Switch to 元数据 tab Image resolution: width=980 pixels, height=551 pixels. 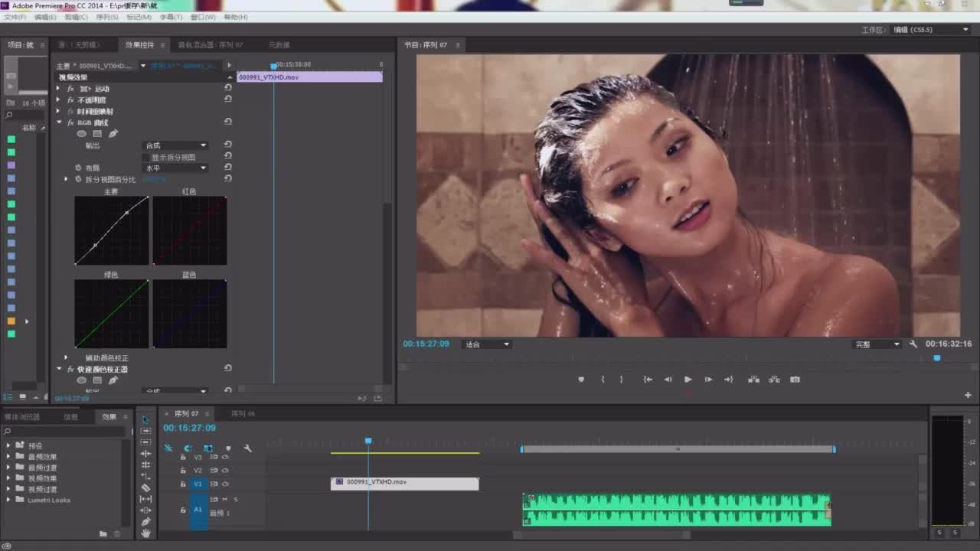(279, 45)
